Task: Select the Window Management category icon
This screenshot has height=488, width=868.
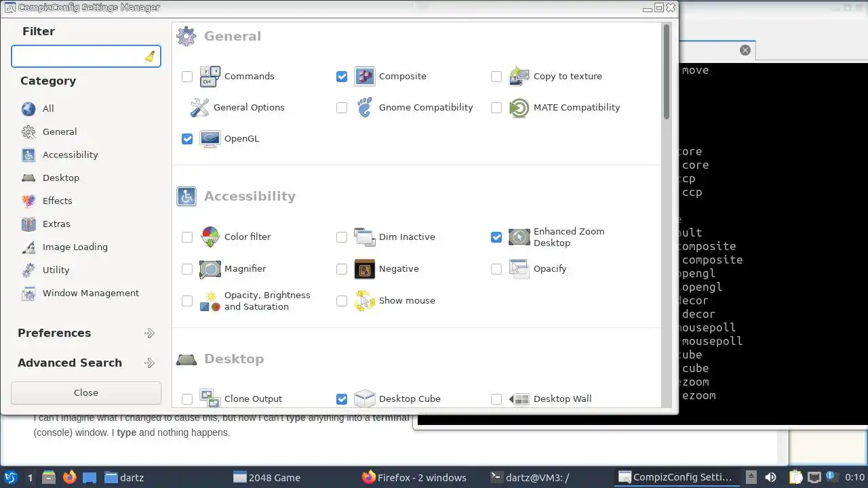Action: [x=28, y=293]
